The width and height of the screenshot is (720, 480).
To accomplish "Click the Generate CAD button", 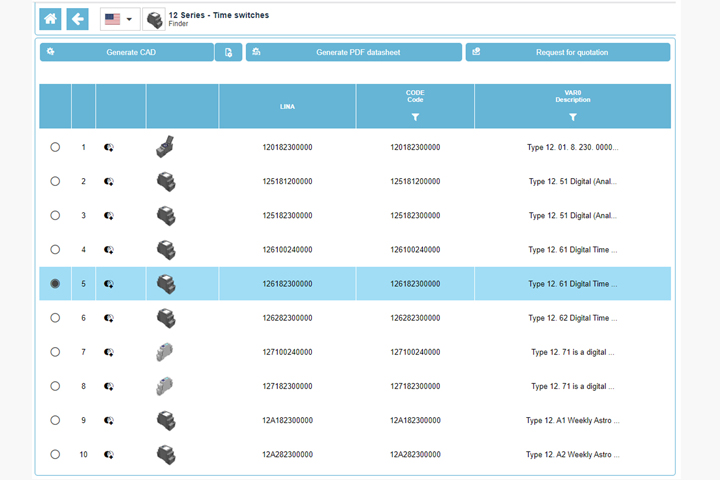I will [127, 52].
